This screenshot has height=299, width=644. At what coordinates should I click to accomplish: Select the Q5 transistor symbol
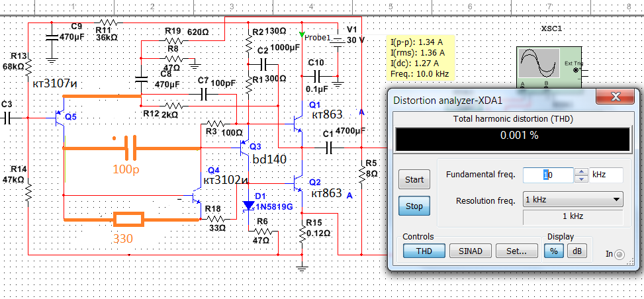coord(61,118)
